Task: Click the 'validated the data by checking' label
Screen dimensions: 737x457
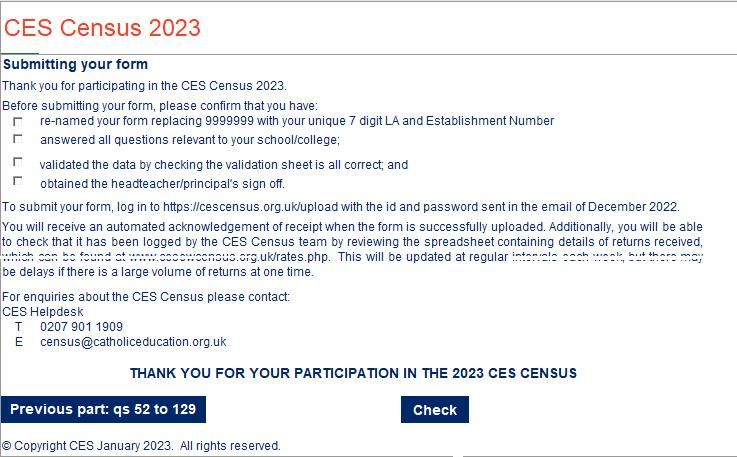Action: pyautogui.click(x=224, y=165)
